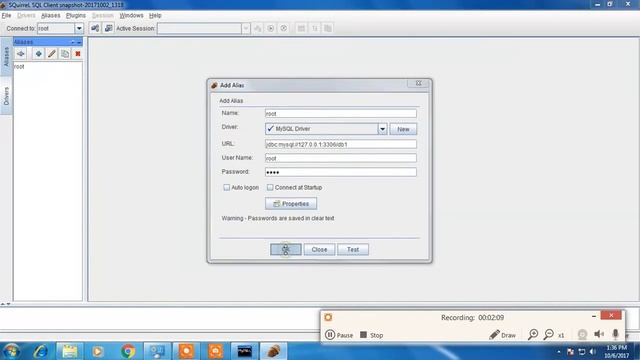The image size is (640, 360).
Task: Switch to the Aliases side tab
Action: (x=6, y=56)
